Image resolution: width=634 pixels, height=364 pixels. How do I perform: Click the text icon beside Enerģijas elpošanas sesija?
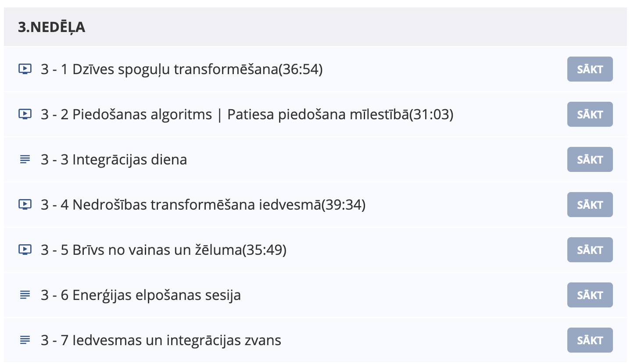pyautogui.click(x=25, y=295)
